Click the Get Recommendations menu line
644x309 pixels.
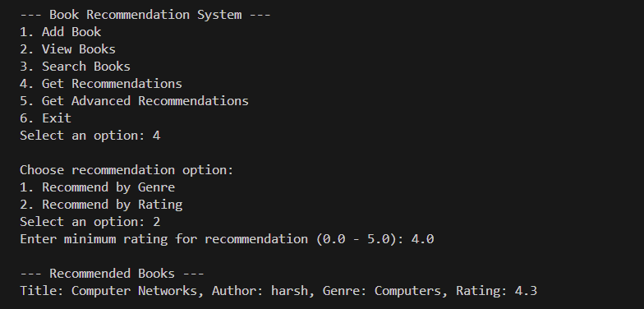101,84
